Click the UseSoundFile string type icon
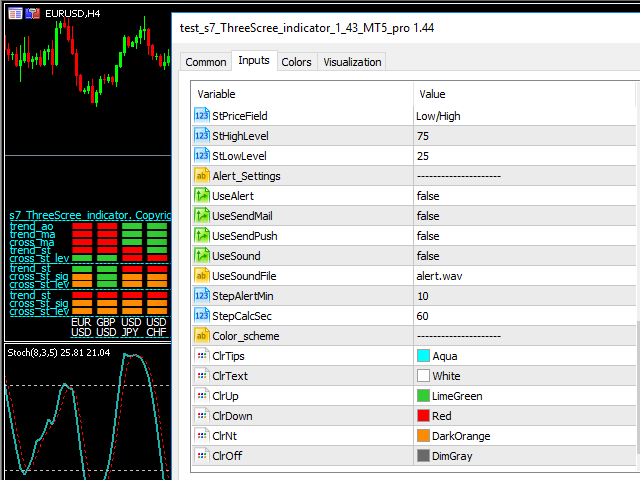640x480 pixels. point(201,276)
